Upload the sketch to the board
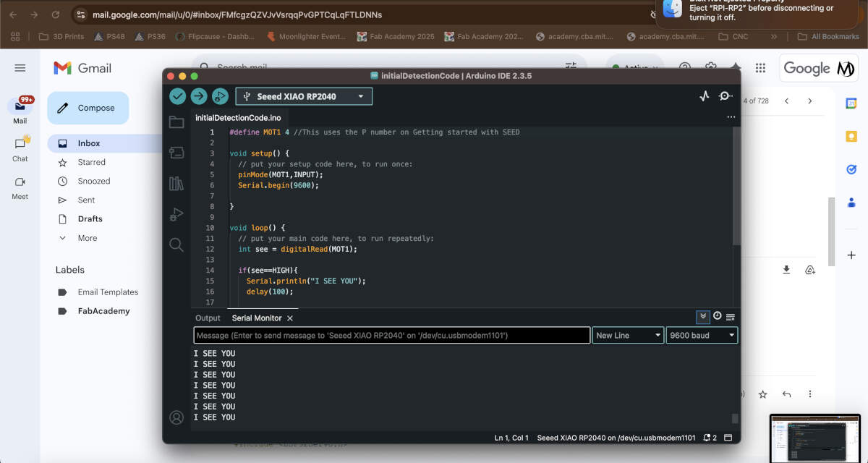This screenshot has height=463, width=868. point(199,96)
